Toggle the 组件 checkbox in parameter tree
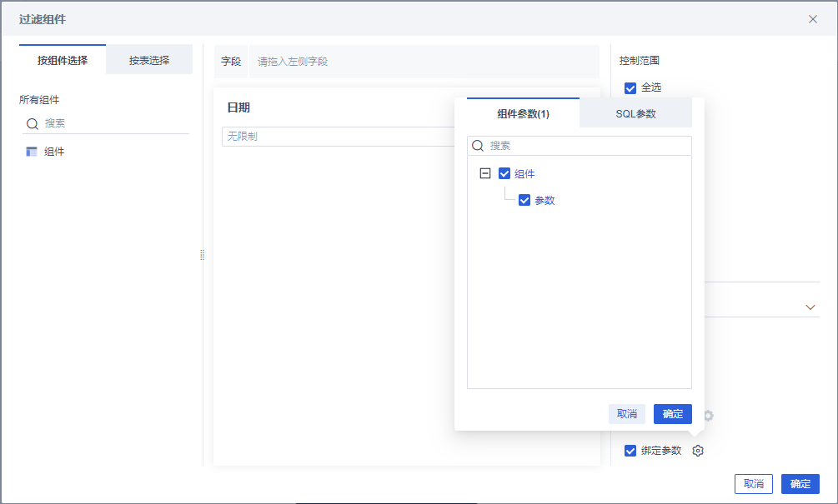838x504 pixels. pyautogui.click(x=504, y=174)
